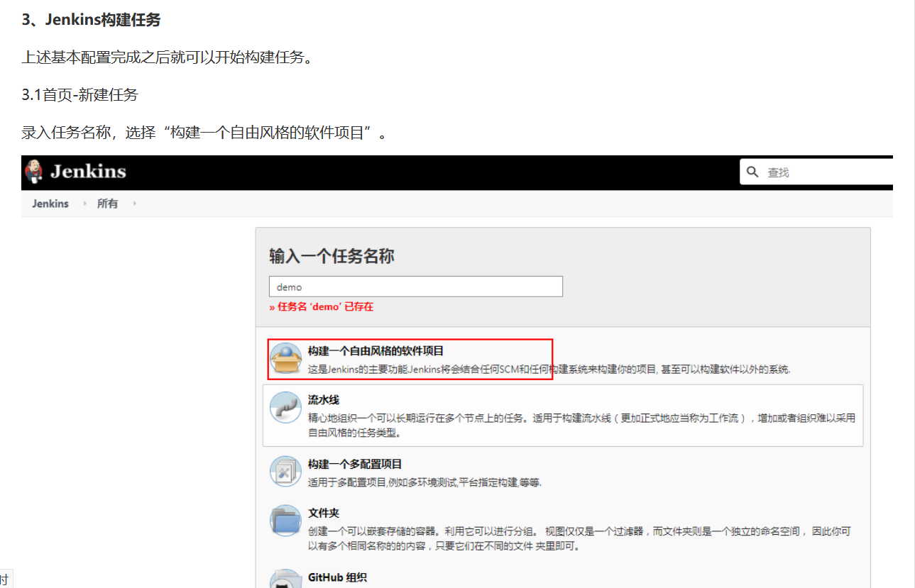Expand the arrow after 所有 breadcrumb
The width and height of the screenshot is (915, 588).
point(134,204)
